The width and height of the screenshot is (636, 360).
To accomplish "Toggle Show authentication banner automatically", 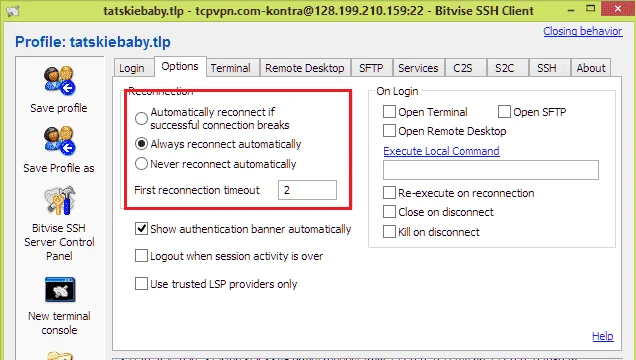I will [x=141, y=229].
